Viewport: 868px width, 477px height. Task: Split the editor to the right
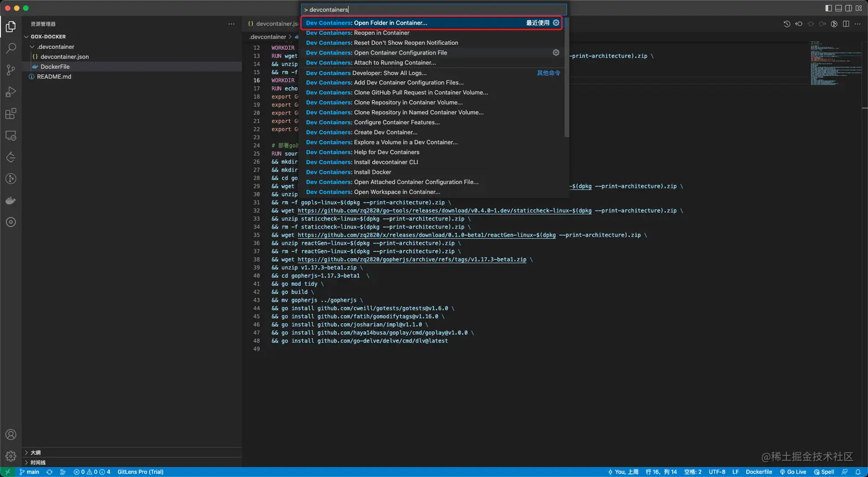coord(846,24)
